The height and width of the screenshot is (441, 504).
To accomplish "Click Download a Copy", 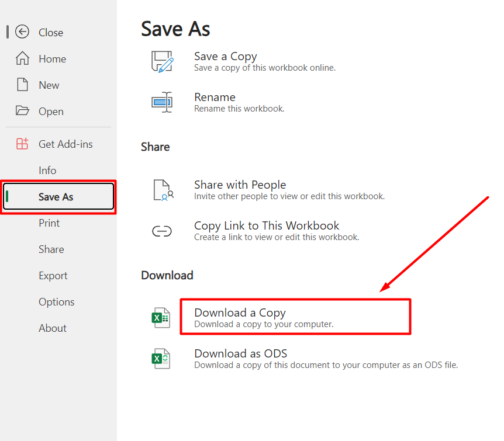I will [240, 312].
